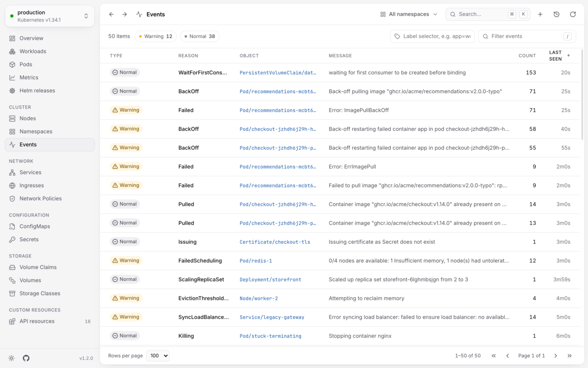
Task: Open Namespaces under Cluster
Action: [x=50, y=132]
